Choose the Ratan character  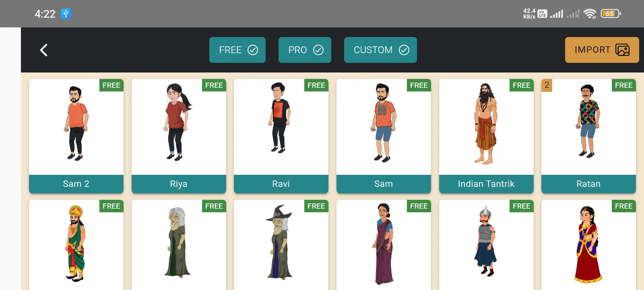pyautogui.click(x=588, y=136)
